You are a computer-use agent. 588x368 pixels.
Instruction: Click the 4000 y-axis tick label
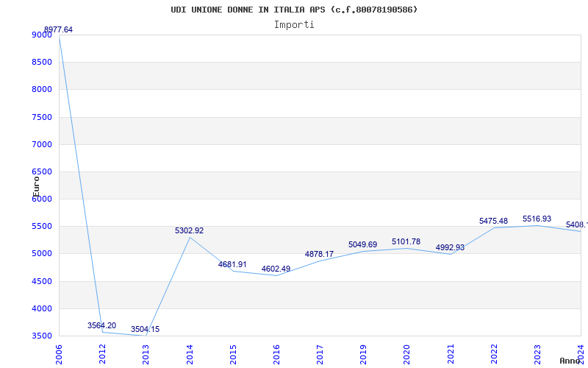(42, 309)
